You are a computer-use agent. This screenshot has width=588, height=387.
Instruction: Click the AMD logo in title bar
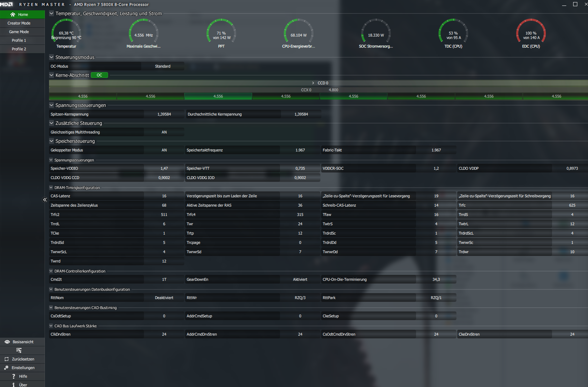[x=6, y=4]
